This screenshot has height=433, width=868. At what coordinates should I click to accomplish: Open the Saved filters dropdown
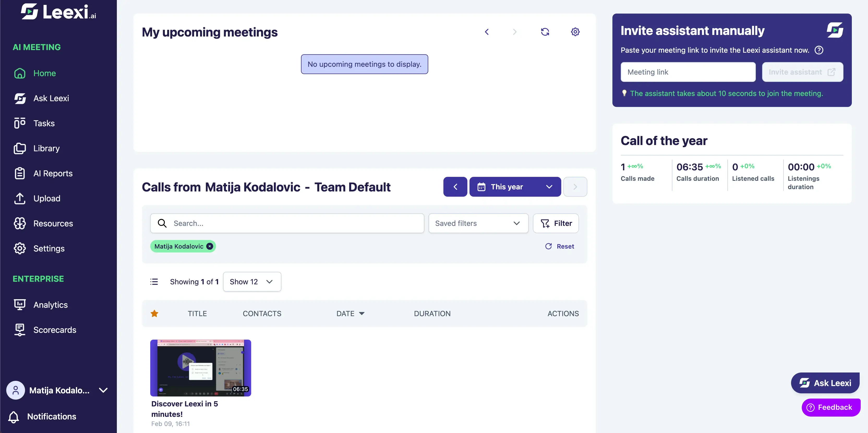pyautogui.click(x=478, y=223)
